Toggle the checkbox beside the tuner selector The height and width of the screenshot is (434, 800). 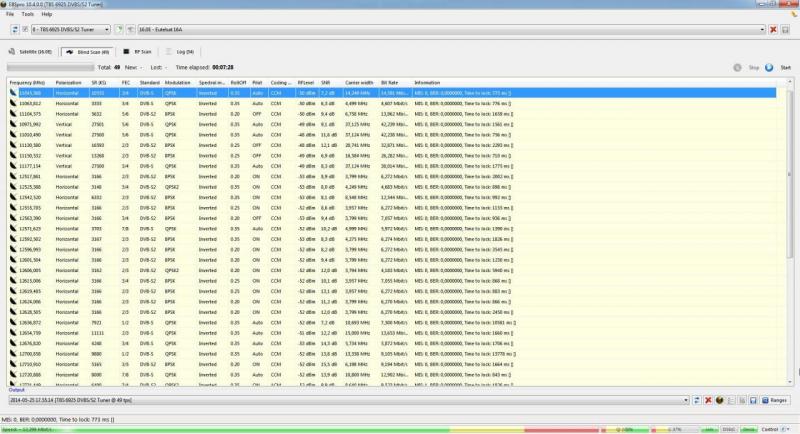click(25, 30)
